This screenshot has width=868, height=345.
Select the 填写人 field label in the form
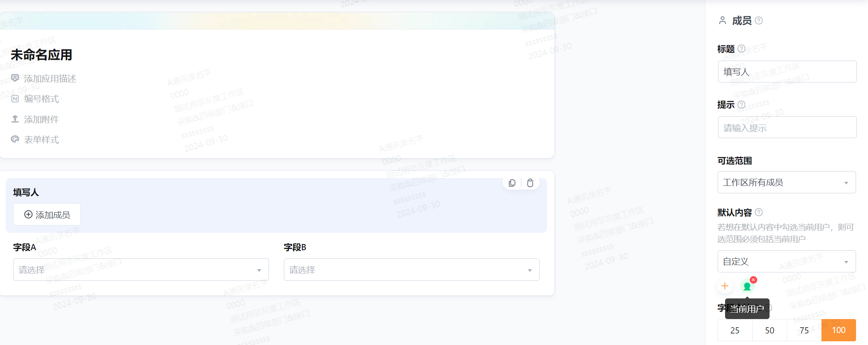[x=26, y=192]
